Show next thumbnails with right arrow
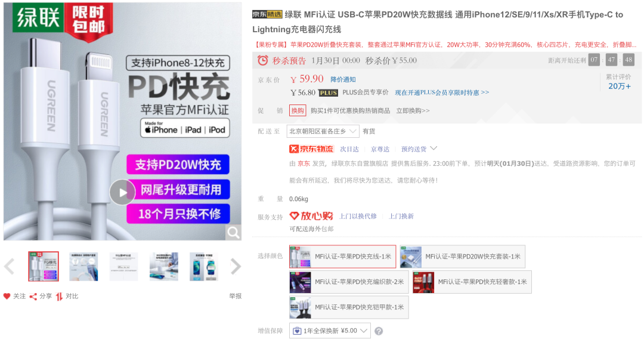The image size is (644, 339). (236, 266)
